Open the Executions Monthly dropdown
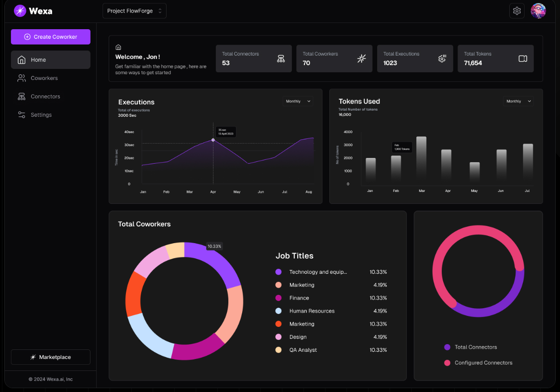The image size is (560, 392). coord(298,101)
